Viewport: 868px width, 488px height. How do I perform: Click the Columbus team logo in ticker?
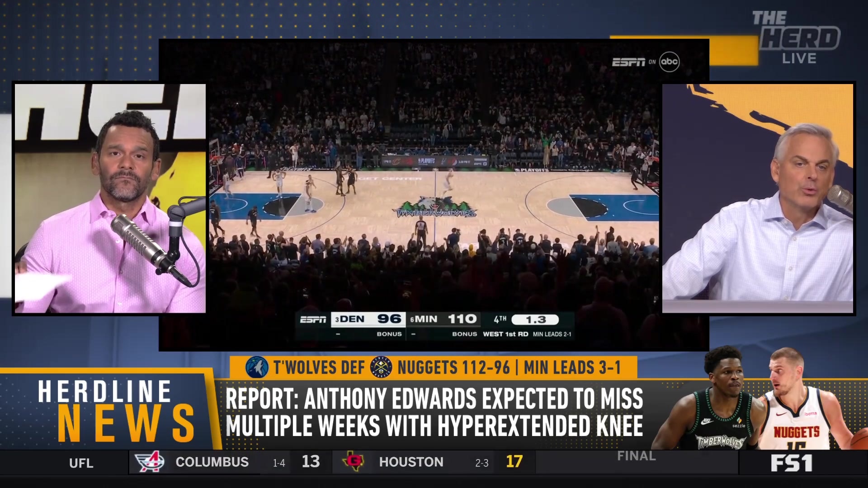[149, 461]
